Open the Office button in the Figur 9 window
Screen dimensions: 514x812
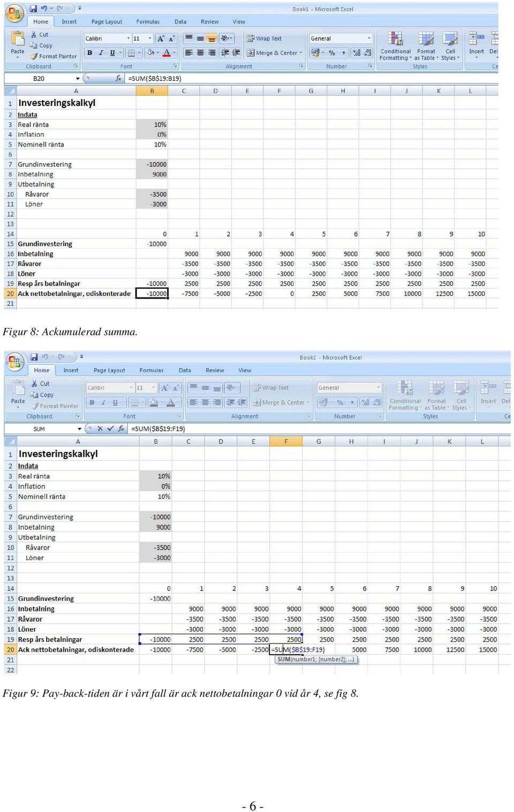[16, 362]
